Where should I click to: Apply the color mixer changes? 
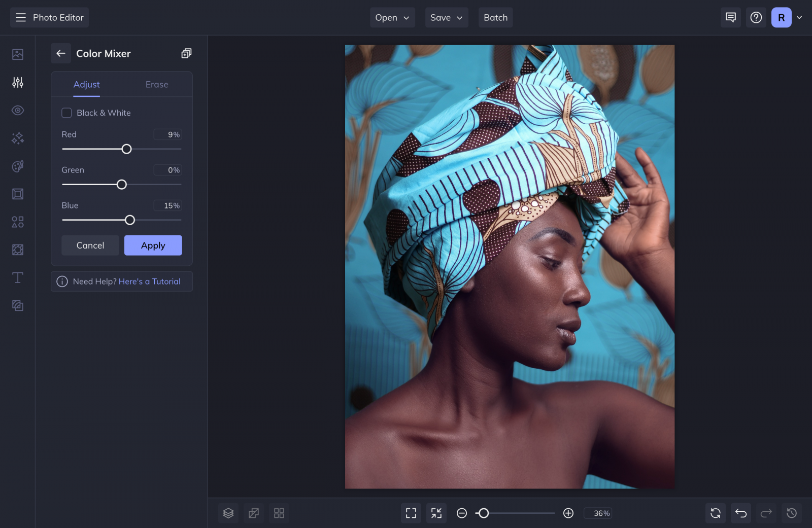point(153,245)
